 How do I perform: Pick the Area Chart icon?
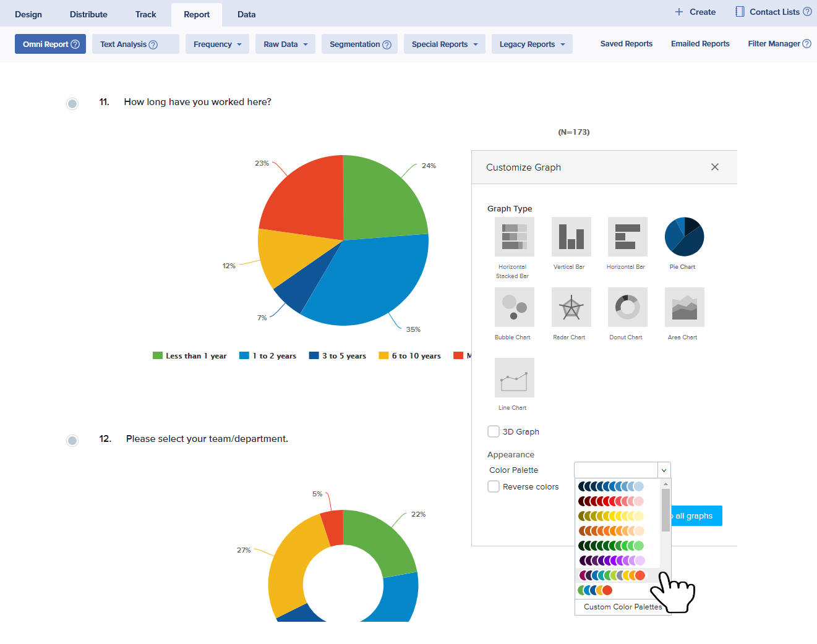(684, 307)
